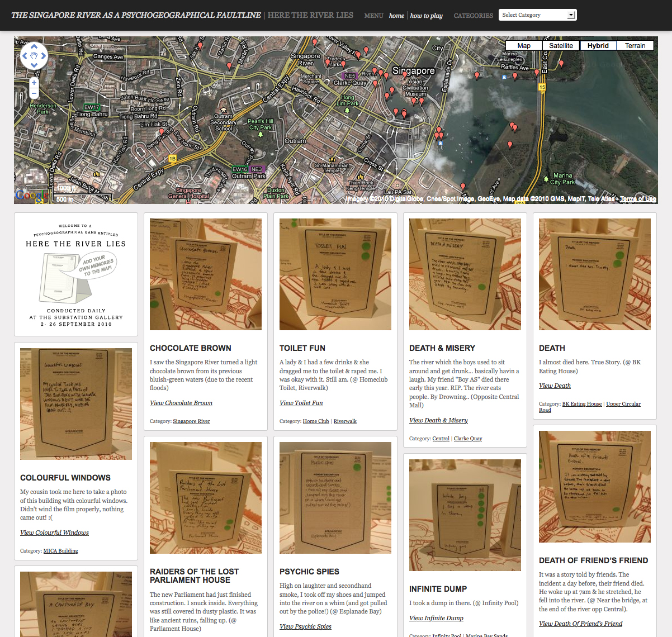Pan the map up with arrow
The height and width of the screenshot is (637, 672).
pos(34,46)
